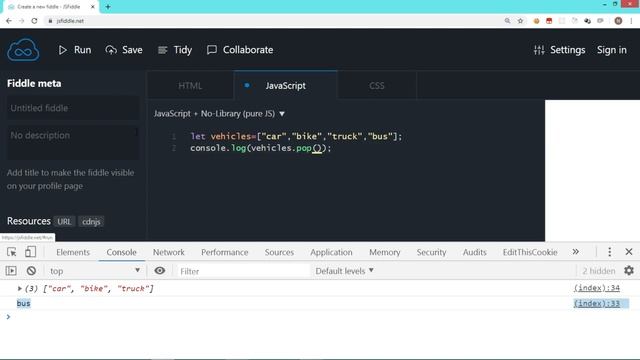Click the Sign in link
Image resolution: width=640 pixels, height=360 pixels.
611,50
